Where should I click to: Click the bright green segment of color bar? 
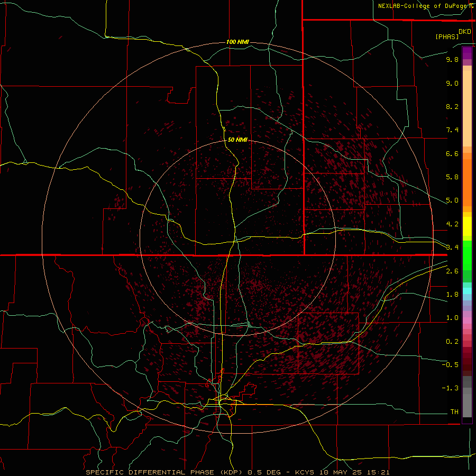[x=467, y=255]
